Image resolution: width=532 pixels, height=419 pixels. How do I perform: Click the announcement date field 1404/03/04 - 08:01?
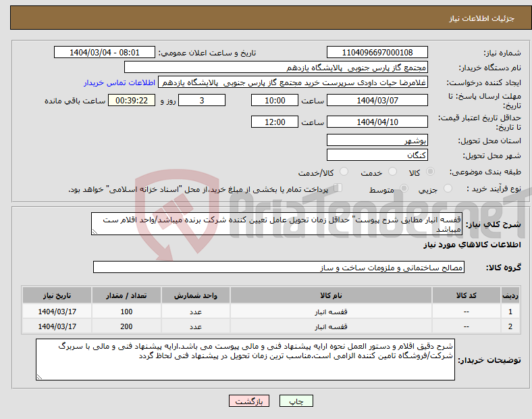[105, 52]
